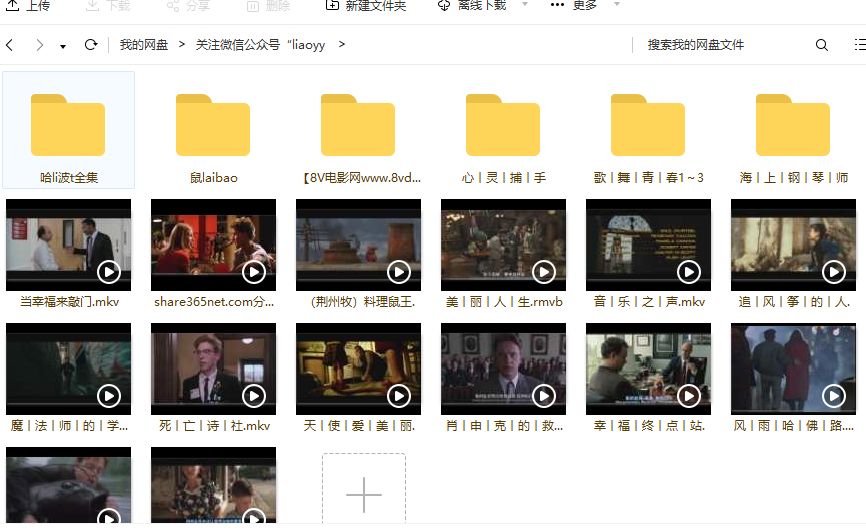866x531 pixels.
Task: Click the share365net.com分... file name
Action: coord(214,302)
